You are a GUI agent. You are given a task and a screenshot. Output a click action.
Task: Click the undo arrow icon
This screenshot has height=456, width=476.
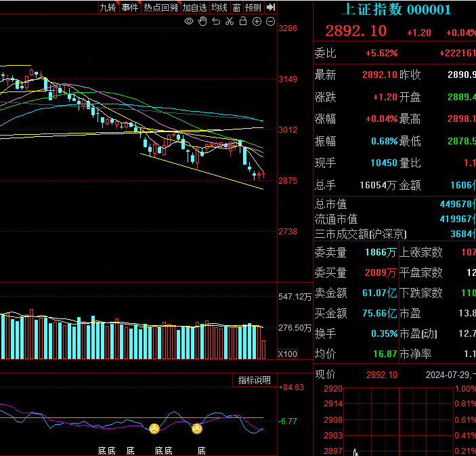216,22
